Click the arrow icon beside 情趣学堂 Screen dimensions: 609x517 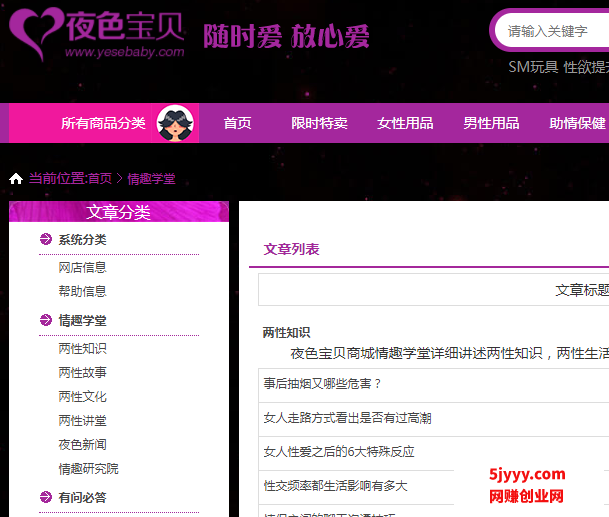45,320
